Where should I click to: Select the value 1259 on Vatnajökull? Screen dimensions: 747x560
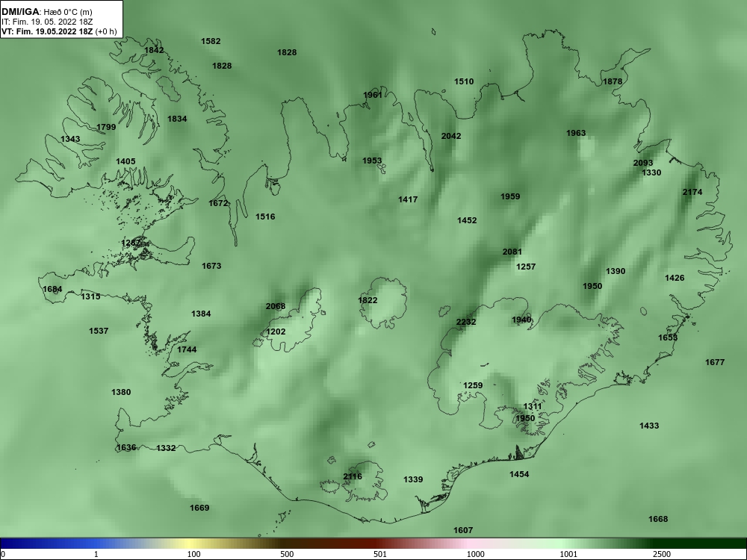[x=473, y=386]
